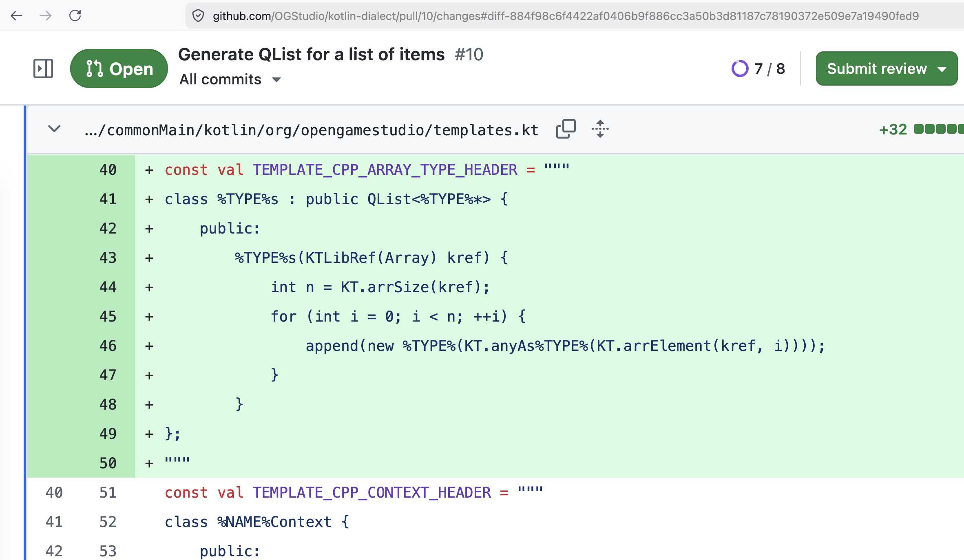Go back with the browser back arrow

coord(16,16)
